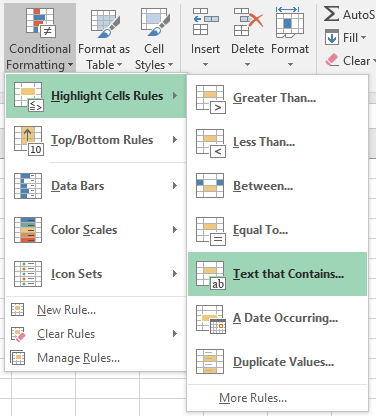Viewport: 376px width, 416px height.
Task: Choose Icon Sets menu entry
Action: pos(96,274)
